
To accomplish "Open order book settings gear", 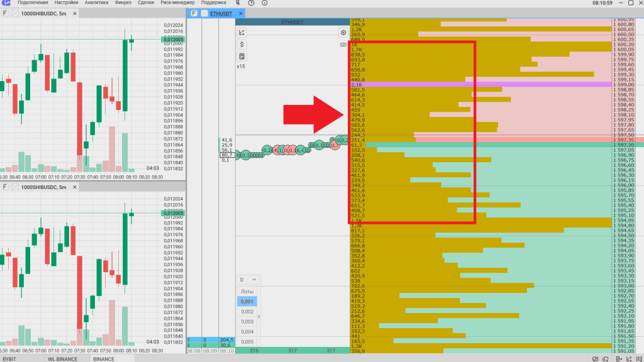I will pyautogui.click(x=343, y=33).
